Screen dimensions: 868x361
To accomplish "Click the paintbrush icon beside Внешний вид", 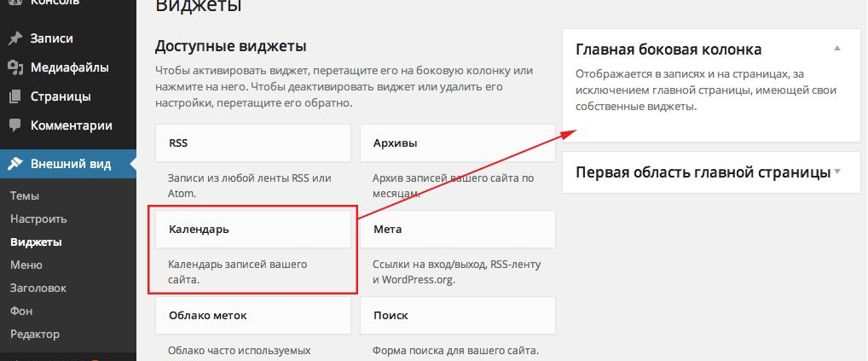I will pyautogui.click(x=15, y=165).
